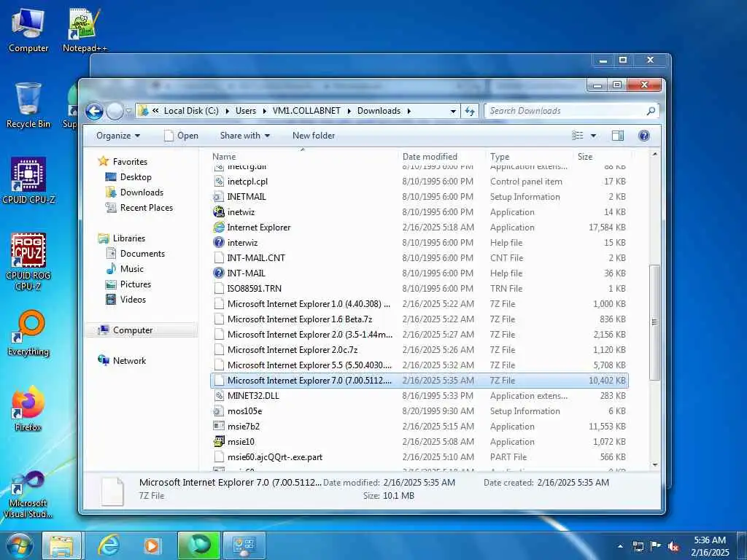Expand the arrow after Downloads breadcrumb
This screenshot has height=560, width=747.
tap(409, 111)
